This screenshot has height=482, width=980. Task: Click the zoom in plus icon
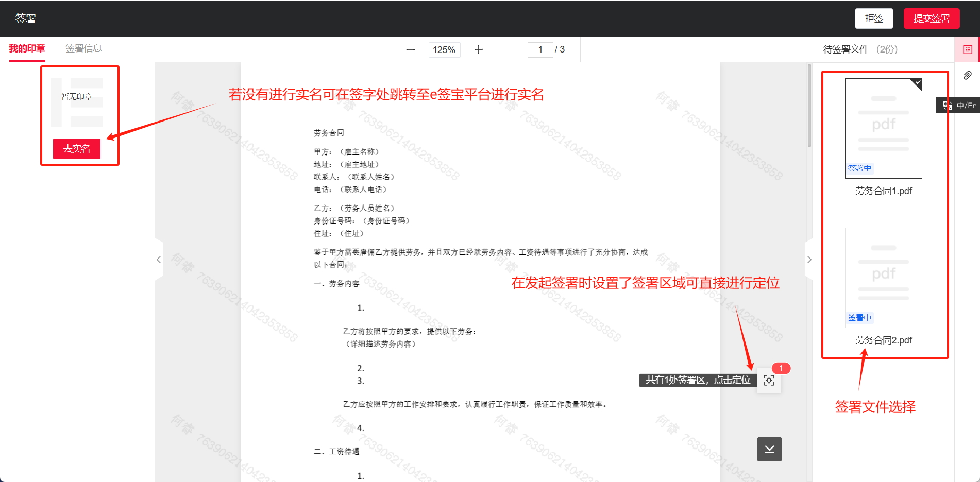pos(479,49)
